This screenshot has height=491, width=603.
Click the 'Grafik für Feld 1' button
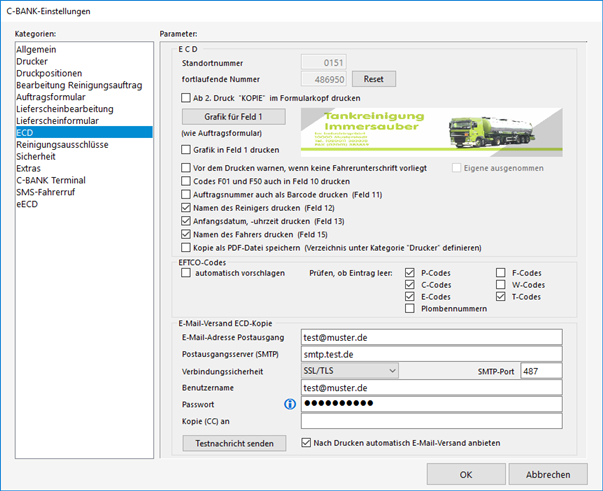(233, 117)
